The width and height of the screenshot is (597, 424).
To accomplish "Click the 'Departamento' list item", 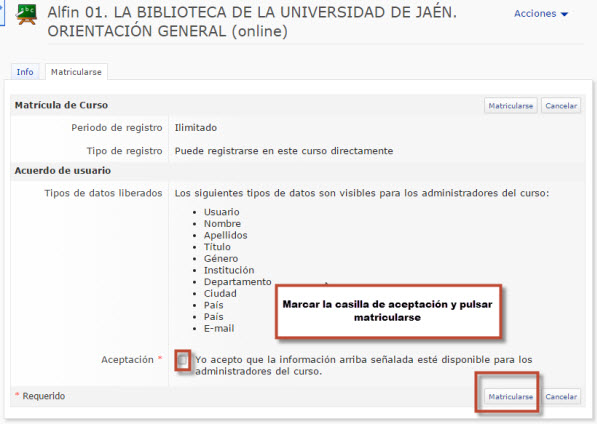I will coord(238,282).
